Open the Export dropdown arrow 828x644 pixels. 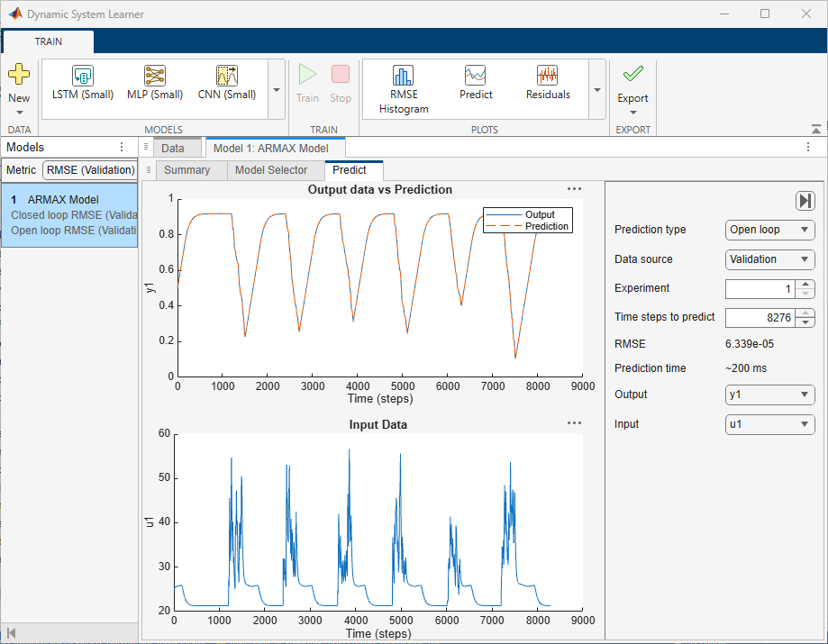pyautogui.click(x=633, y=113)
